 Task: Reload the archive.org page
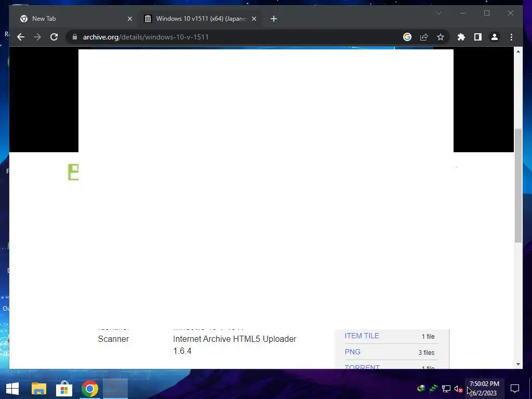point(54,37)
